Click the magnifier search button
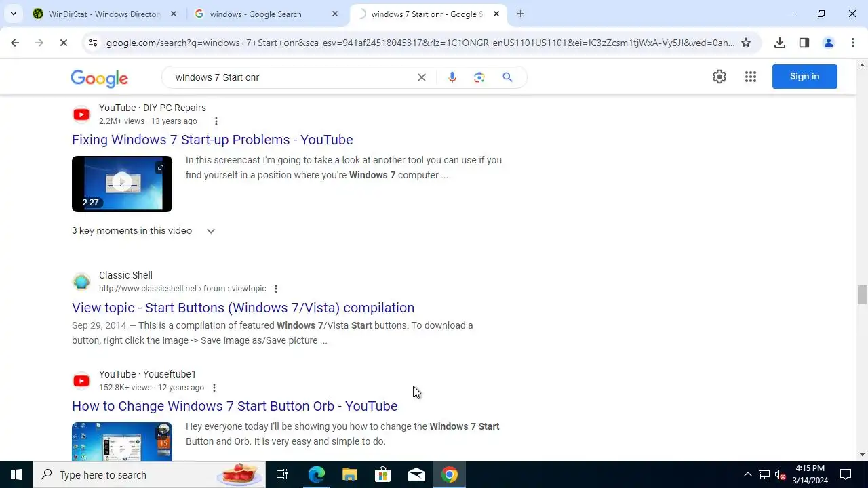 pyautogui.click(x=507, y=77)
